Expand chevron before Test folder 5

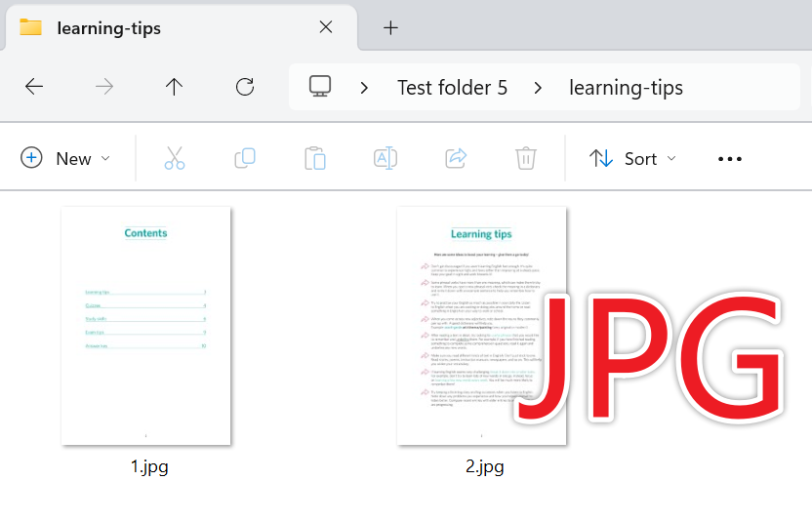[364, 88]
